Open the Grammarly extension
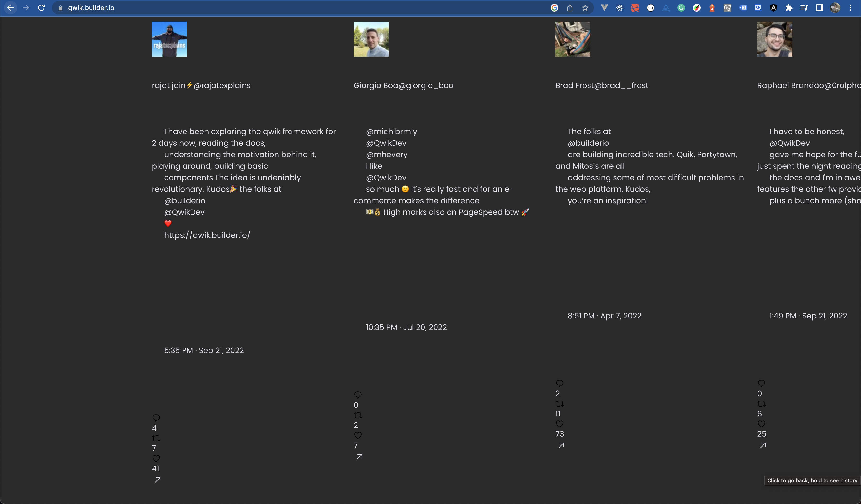The height and width of the screenshot is (504, 861). (681, 8)
